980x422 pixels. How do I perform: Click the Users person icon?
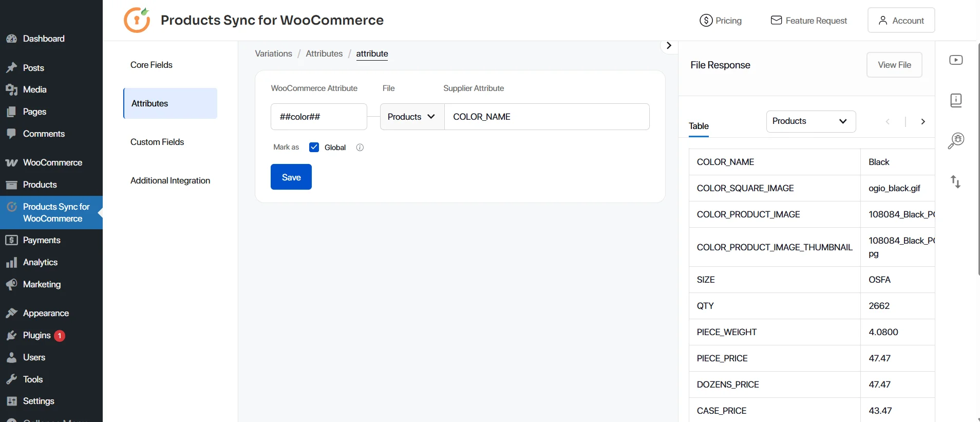(11, 357)
